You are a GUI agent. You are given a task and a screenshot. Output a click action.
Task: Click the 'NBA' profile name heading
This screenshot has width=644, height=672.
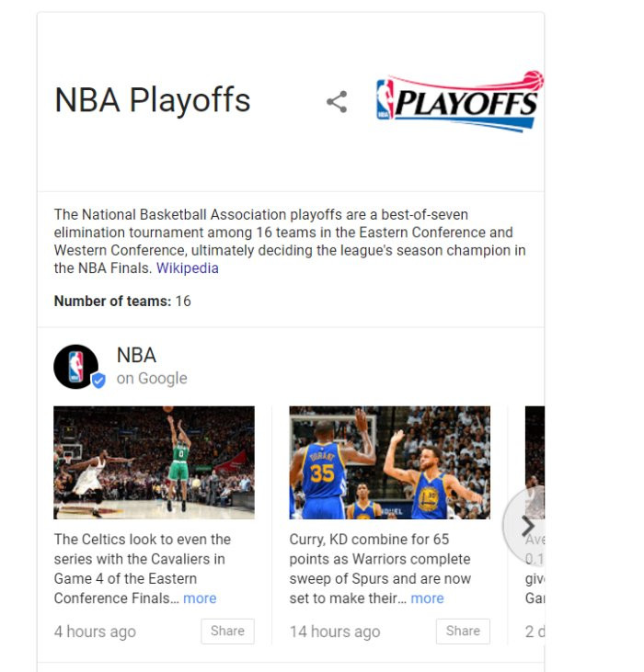point(136,355)
